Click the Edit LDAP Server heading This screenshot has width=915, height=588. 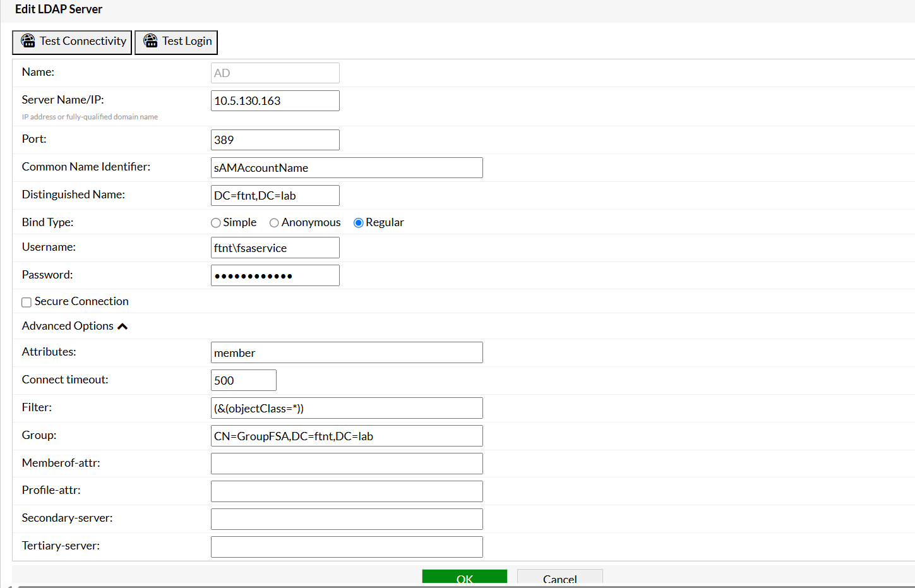coord(59,9)
